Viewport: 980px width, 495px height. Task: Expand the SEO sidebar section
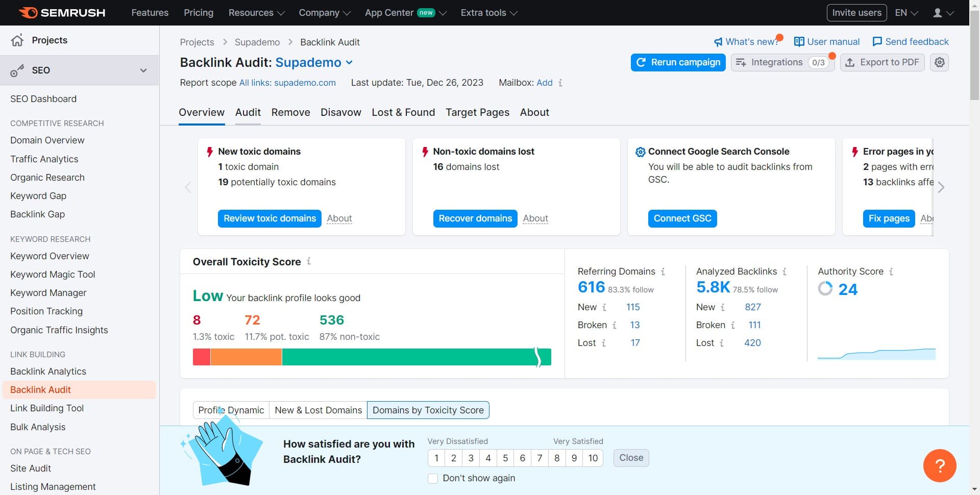(143, 70)
